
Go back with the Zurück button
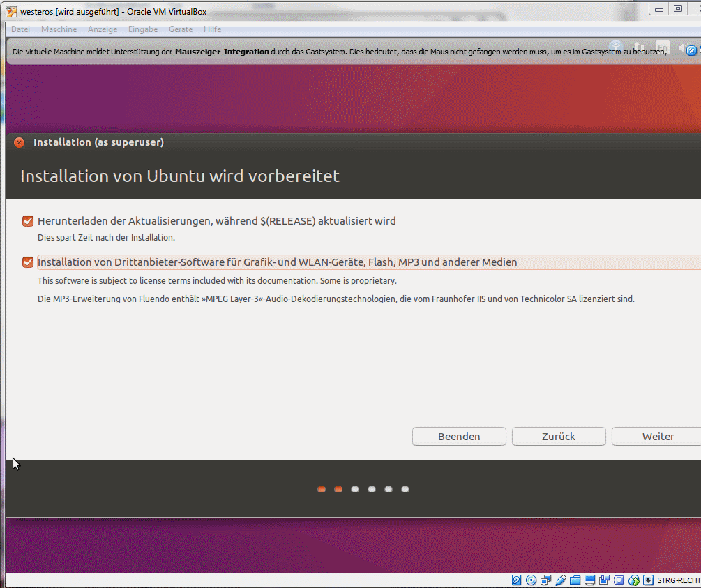pyautogui.click(x=559, y=437)
